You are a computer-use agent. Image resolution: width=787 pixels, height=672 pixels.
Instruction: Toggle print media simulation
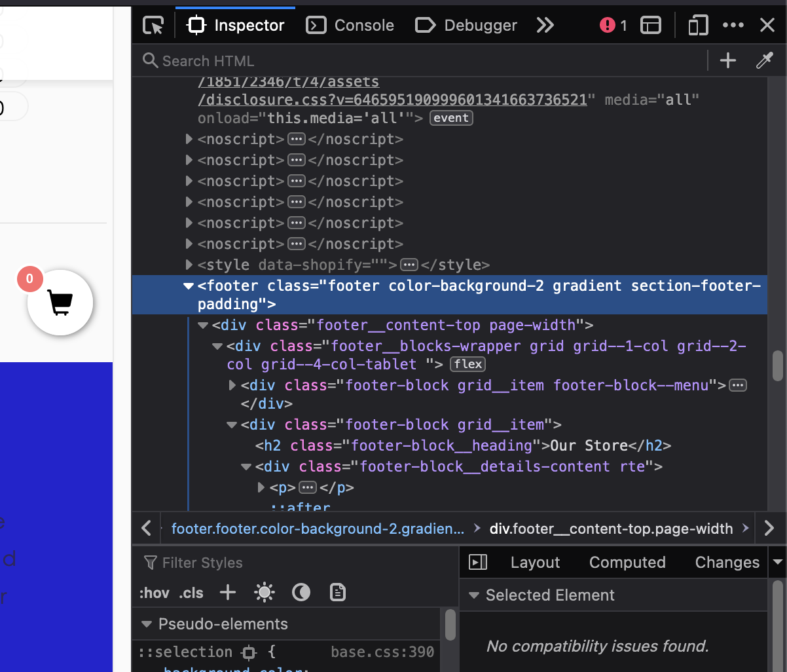click(x=337, y=593)
